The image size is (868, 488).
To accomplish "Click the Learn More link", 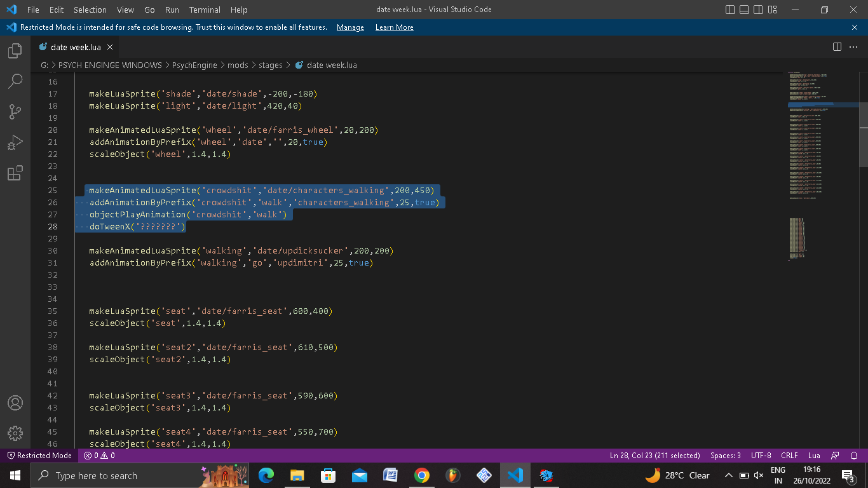I will click(394, 27).
